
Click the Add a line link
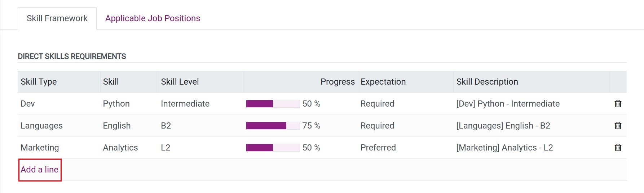point(40,170)
